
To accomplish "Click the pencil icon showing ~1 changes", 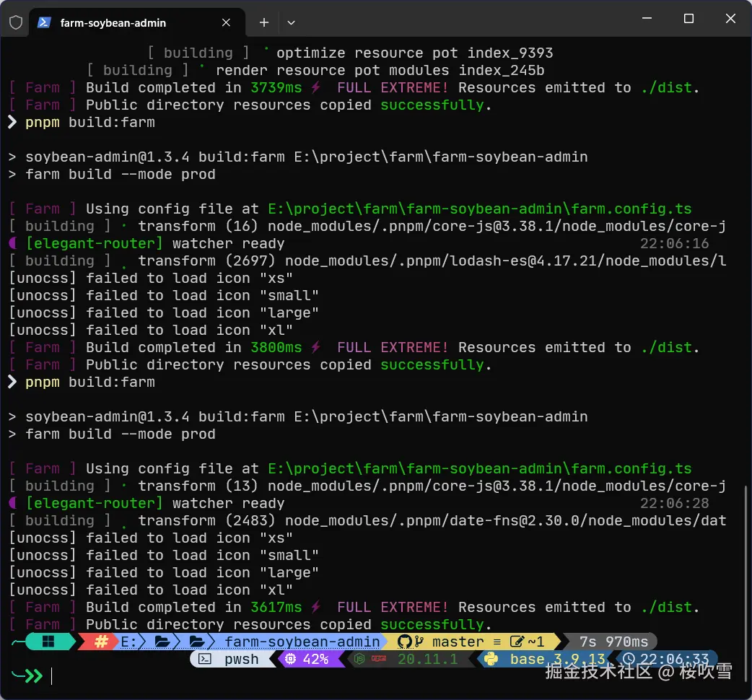I will tap(517, 642).
